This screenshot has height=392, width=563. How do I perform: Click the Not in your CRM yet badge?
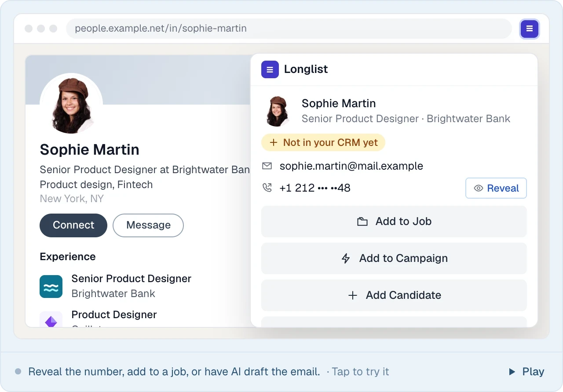323,142
